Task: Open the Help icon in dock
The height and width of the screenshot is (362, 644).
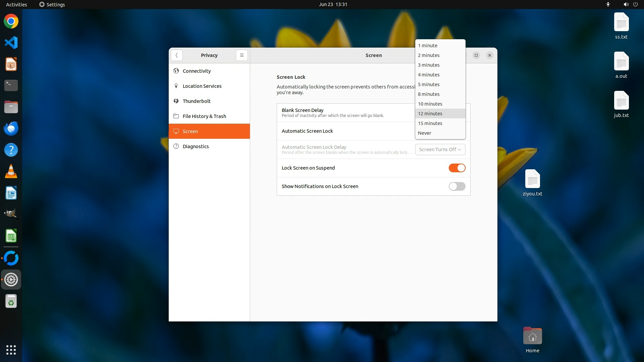Action: [x=11, y=150]
